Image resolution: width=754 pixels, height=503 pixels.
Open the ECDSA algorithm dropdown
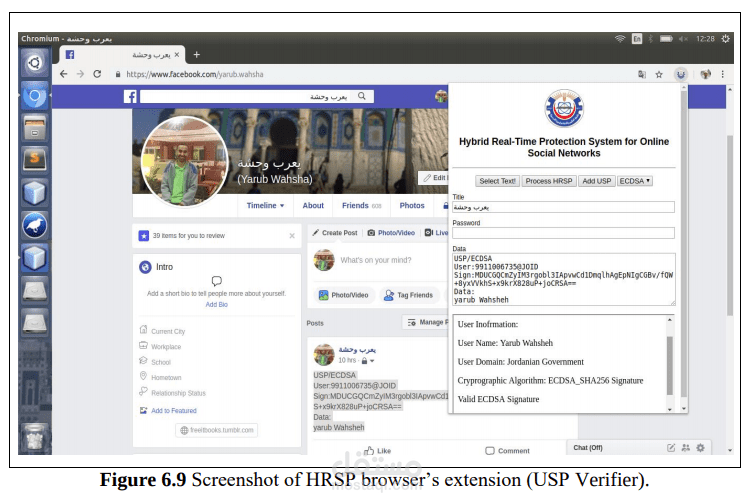(635, 181)
